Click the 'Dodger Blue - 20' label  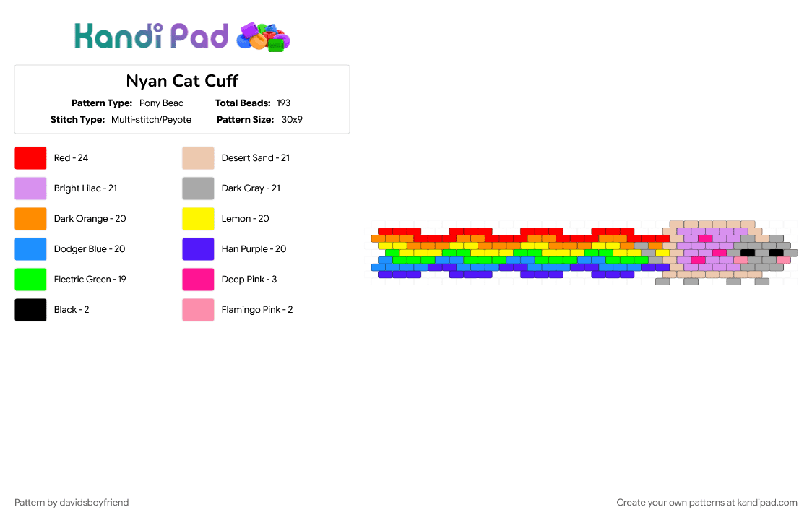pyautogui.click(x=90, y=249)
